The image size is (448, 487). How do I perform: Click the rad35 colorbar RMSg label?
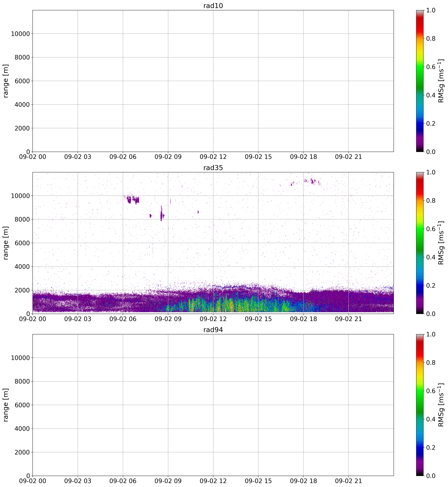[x=441, y=243]
